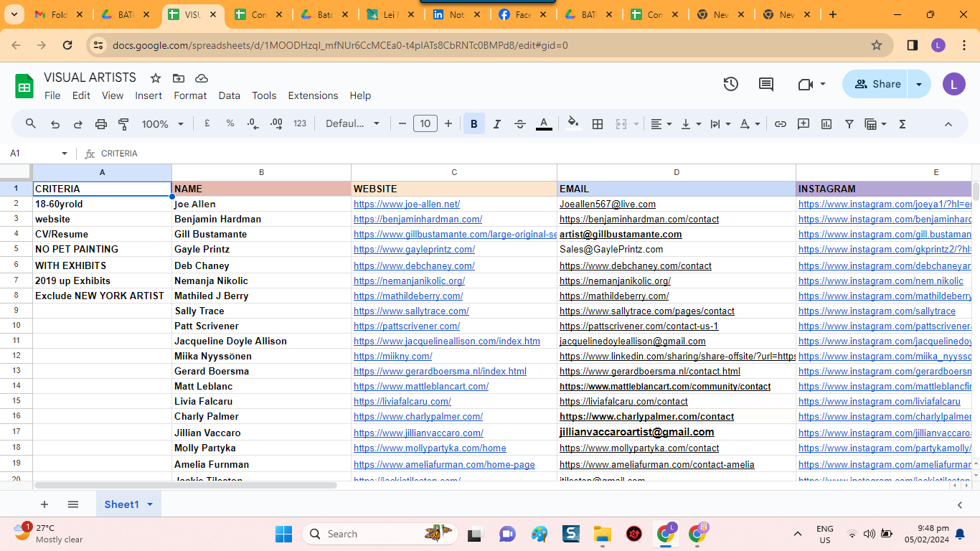Open the Extensions menu
Viewport: 980px width, 551px height.
tap(313, 95)
